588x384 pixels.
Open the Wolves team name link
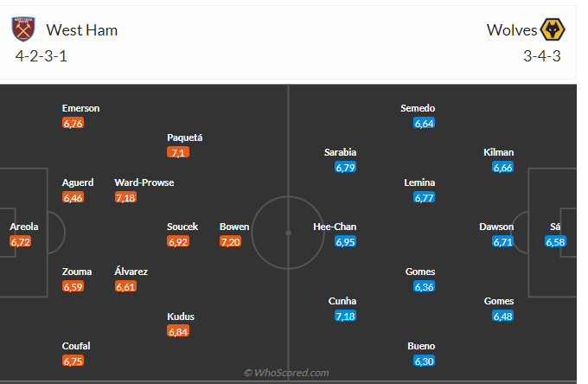[512, 30]
